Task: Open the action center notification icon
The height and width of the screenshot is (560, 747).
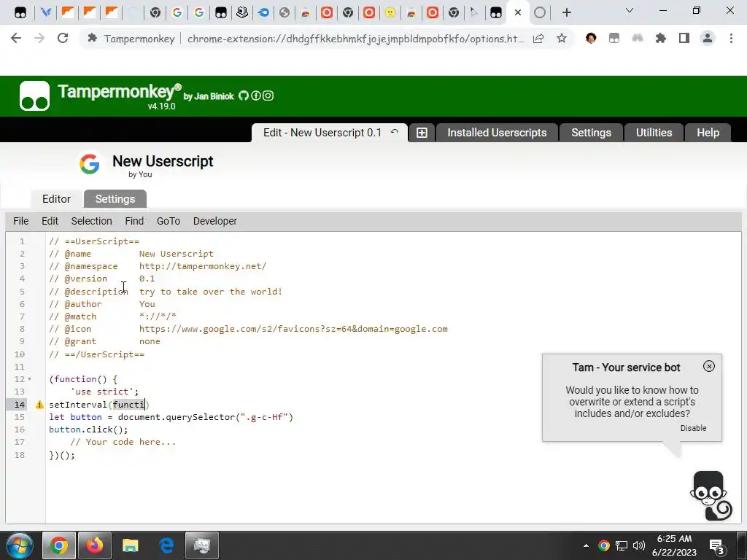Action: click(x=716, y=546)
